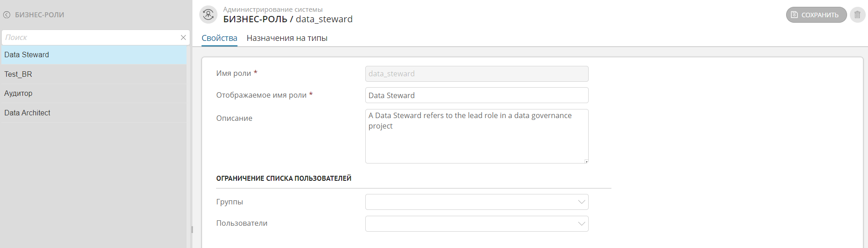Screen dimensions: 868x248
Task: Clear the search field with the X icon
Action: tap(183, 38)
